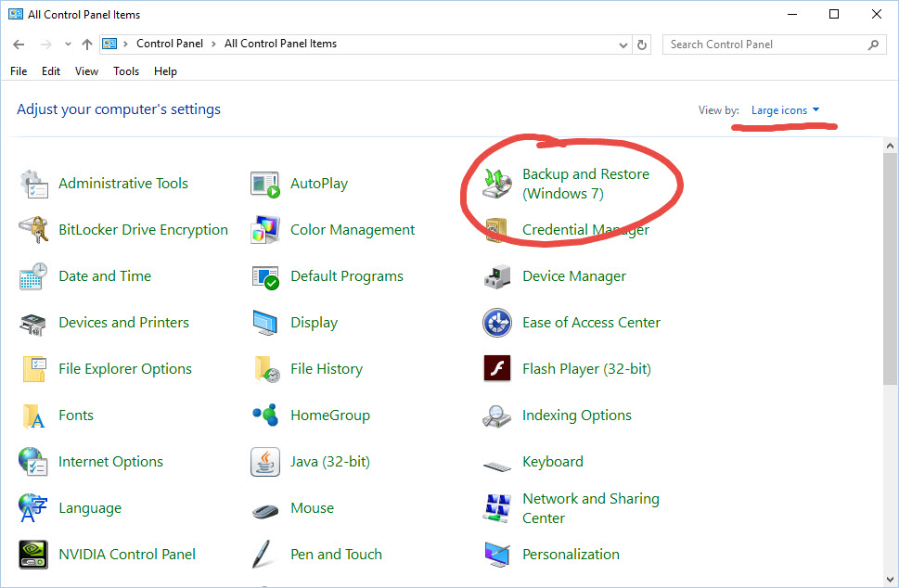This screenshot has width=899, height=588.
Task: Open the Indexing Options icon
Action: 496,416
